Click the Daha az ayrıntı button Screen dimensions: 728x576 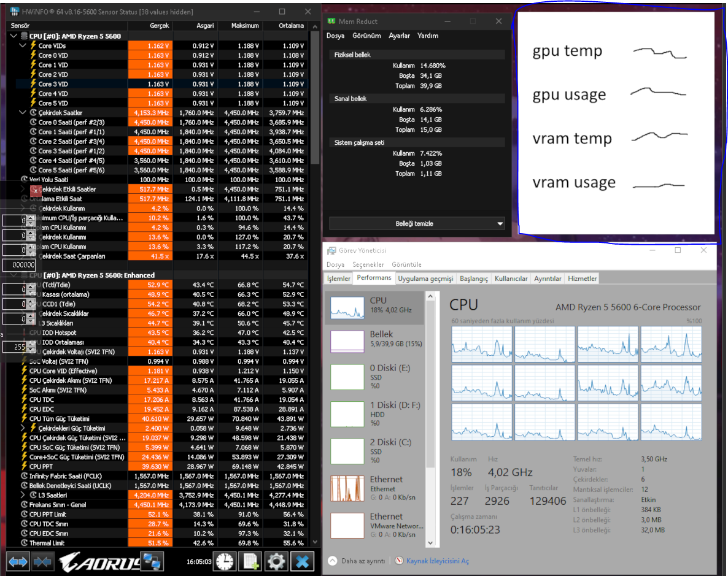tap(357, 561)
